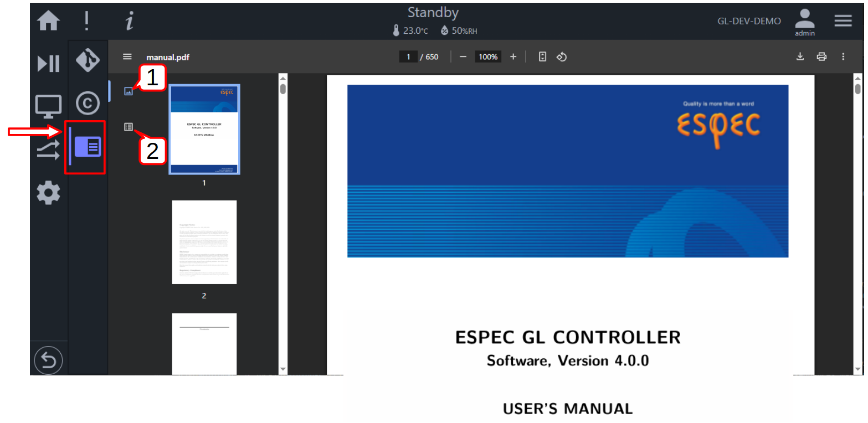Toggle the PDF viewer sidebar menu

[127, 56]
